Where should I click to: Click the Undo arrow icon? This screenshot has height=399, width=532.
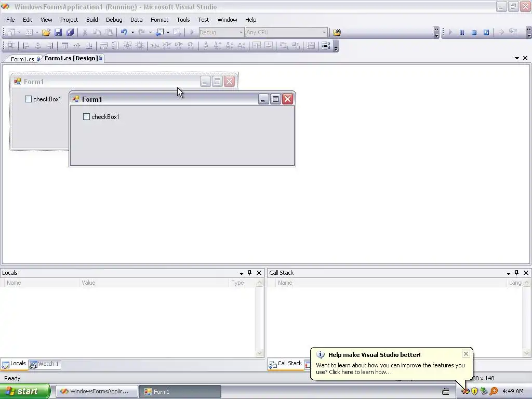coord(124,32)
